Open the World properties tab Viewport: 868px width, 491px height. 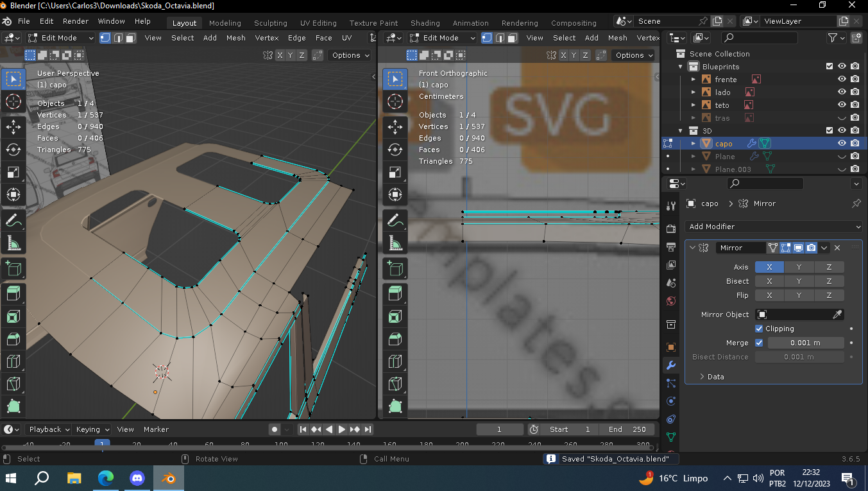coord(671,300)
